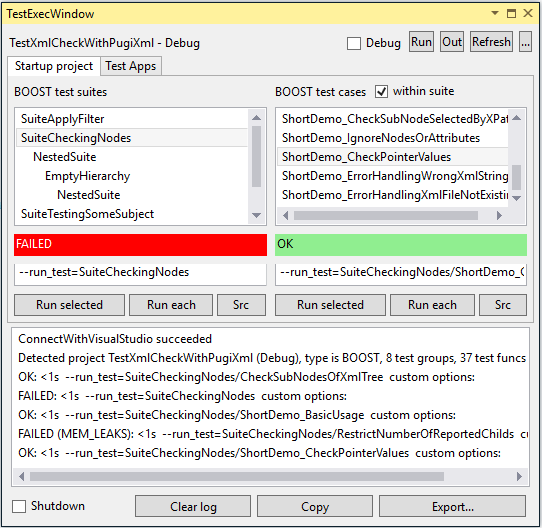Click log pane scroll right arrow
The width and height of the screenshot is (542, 528).
pos(519,476)
